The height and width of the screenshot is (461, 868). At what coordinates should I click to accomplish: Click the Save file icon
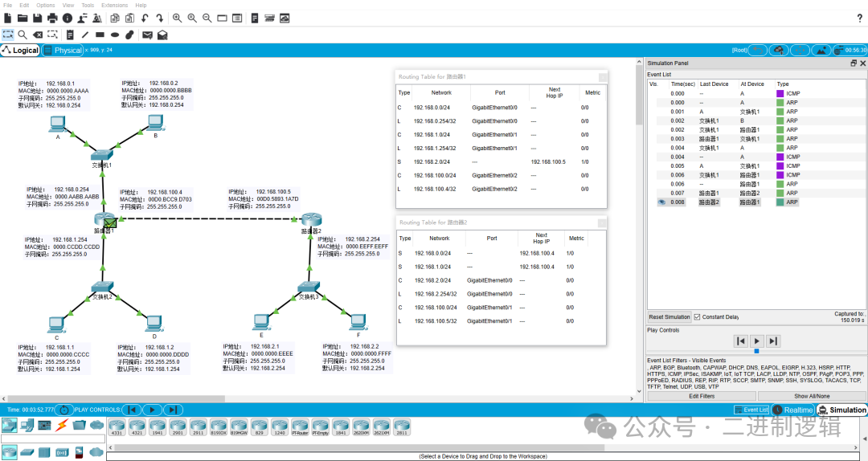point(38,18)
